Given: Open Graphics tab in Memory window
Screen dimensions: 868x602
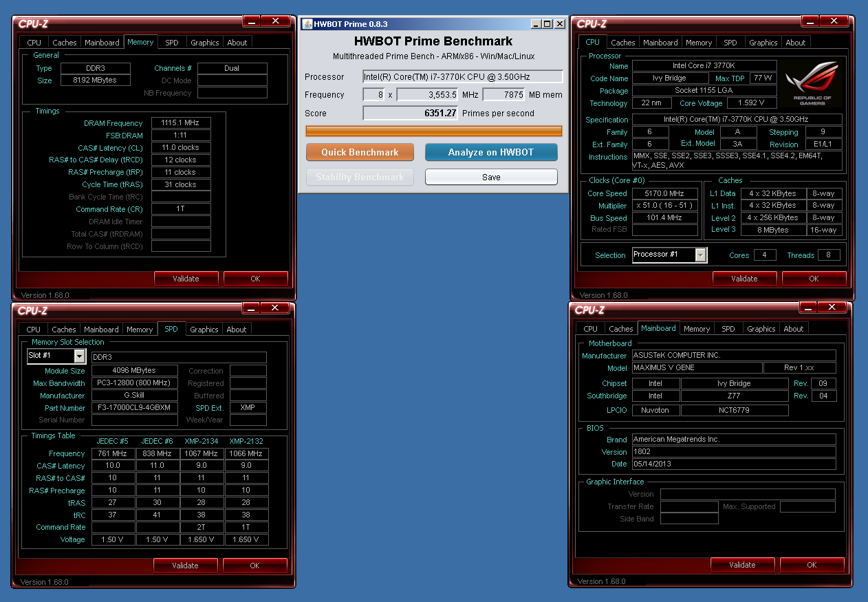Looking at the screenshot, I should (x=205, y=43).
